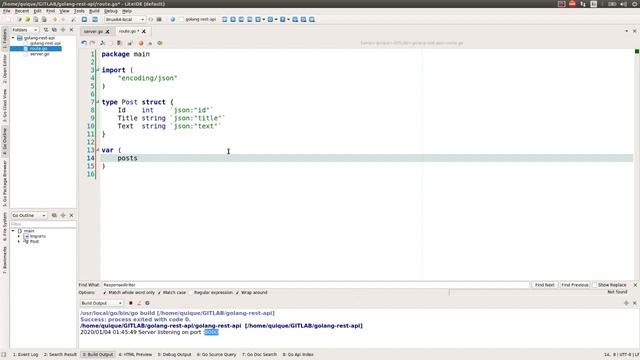This screenshot has width=640, height=360.
Task: Toggle the checkbox beside golang-rest-api label
Action: coord(182,20)
